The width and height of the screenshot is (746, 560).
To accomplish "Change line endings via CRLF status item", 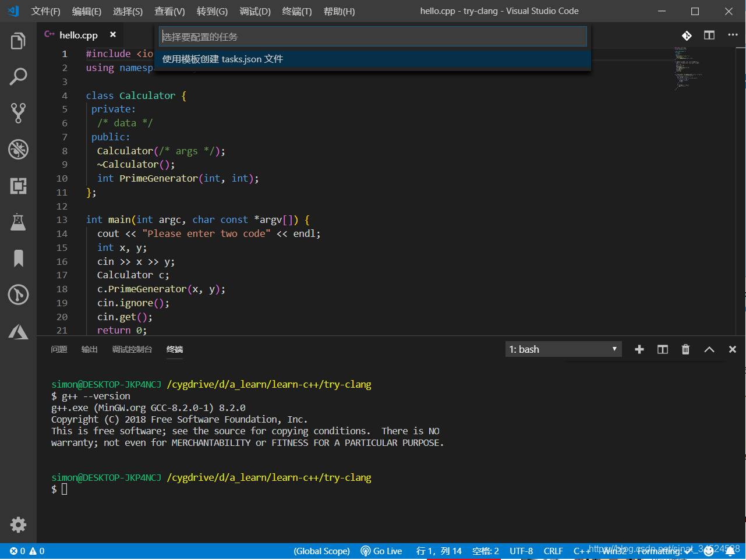I will click(553, 551).
